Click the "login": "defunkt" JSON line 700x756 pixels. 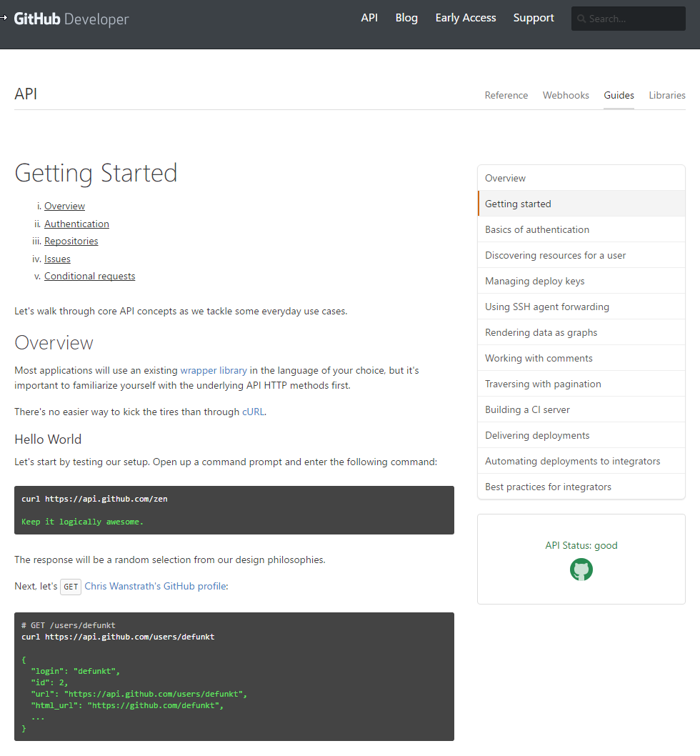pos(75,671)
